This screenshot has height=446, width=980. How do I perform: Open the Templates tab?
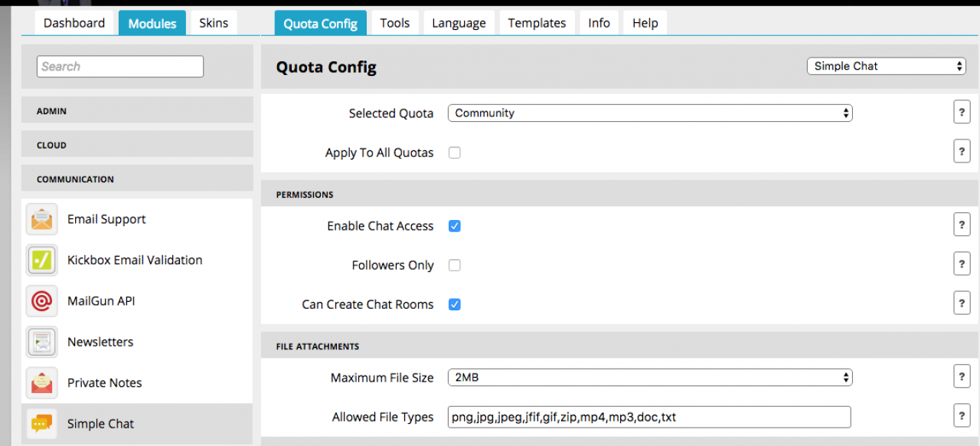pos(537,23)
